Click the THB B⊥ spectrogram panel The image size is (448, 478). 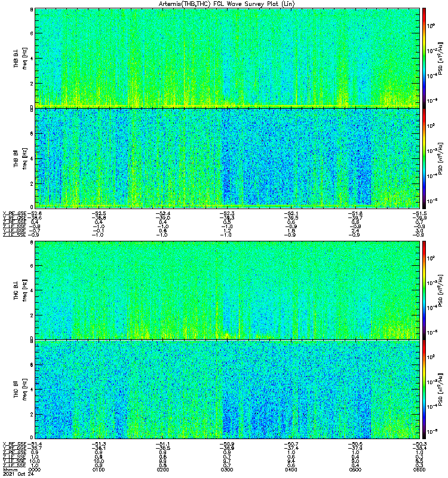pyautogui.click(x=227, y=58)
